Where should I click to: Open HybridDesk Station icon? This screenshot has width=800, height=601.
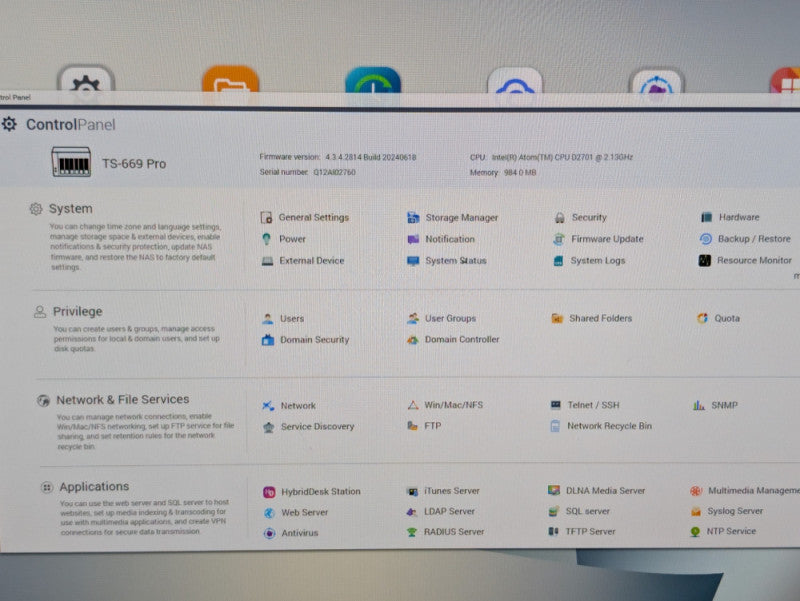pyautogui.click(x=269, y=492)
